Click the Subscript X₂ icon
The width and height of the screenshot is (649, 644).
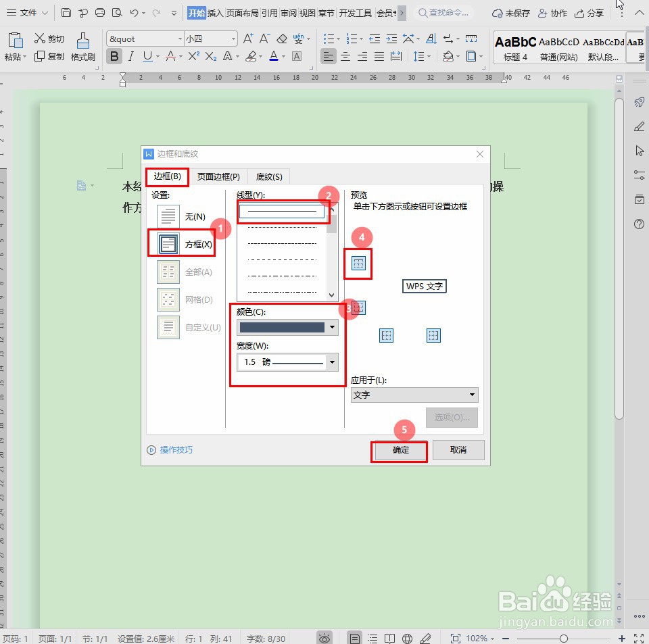click(x=211, y=56)
